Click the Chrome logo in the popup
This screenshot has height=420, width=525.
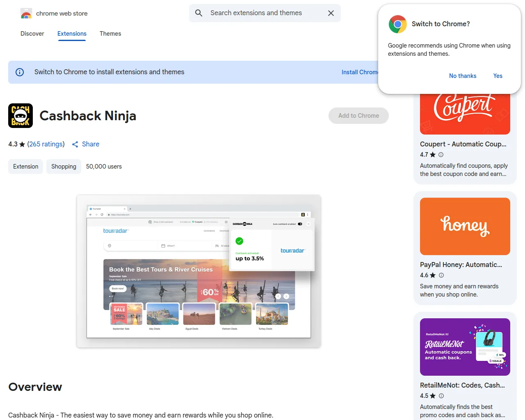coord(397,24)
